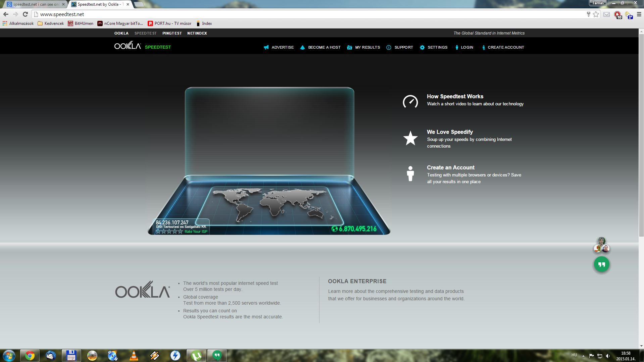Open Winamp from the taskbar
This screenshot has height=362, width=644.
154,355
